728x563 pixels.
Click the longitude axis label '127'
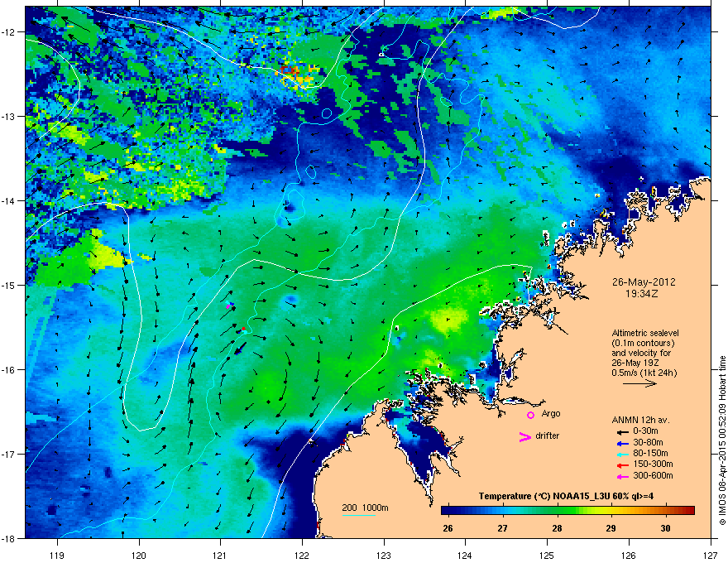(x=711, y=555)
